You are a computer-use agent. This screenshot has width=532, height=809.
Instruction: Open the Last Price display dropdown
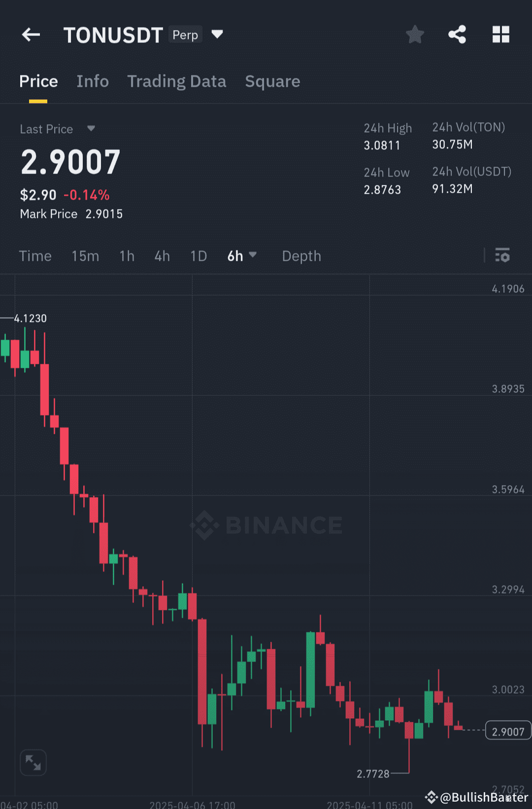tap(91, 129)
